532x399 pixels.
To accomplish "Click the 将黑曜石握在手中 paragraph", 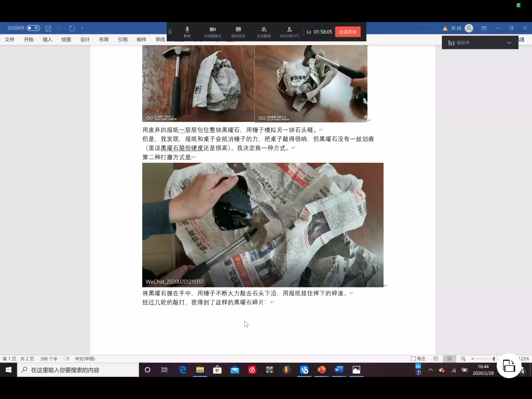I will pyautogui.click(x=245, y=293).
